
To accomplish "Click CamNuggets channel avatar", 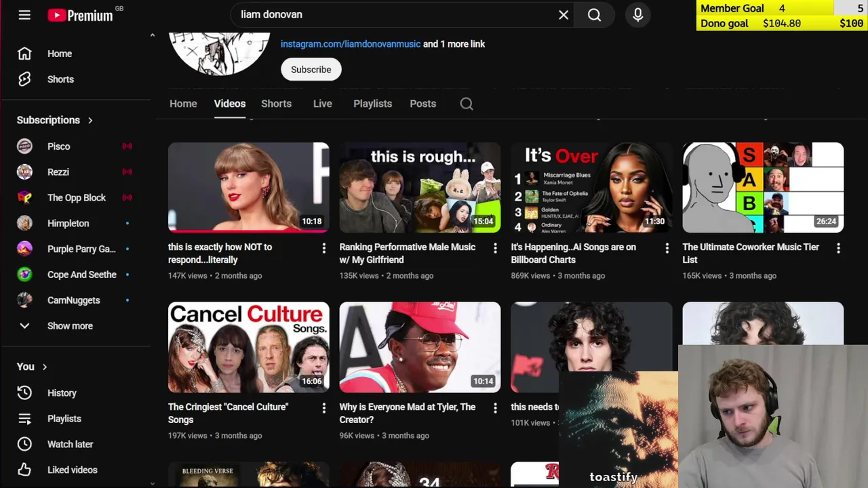I will (x=24, y=300).
